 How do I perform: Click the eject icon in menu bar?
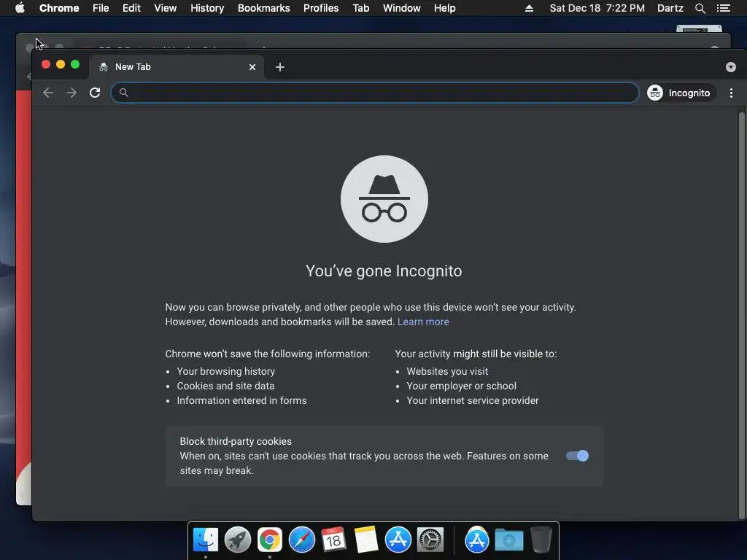529,8
